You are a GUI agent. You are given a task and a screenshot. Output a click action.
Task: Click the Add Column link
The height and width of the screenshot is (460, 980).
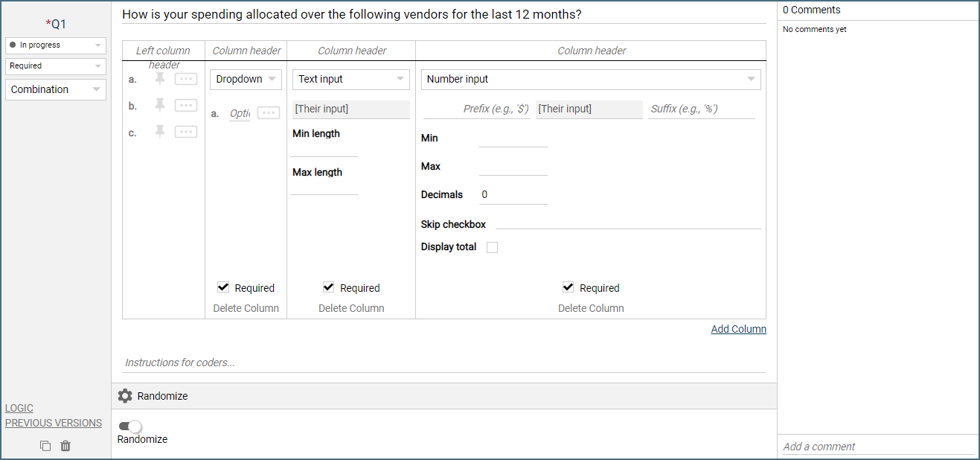tap(738, 329)
